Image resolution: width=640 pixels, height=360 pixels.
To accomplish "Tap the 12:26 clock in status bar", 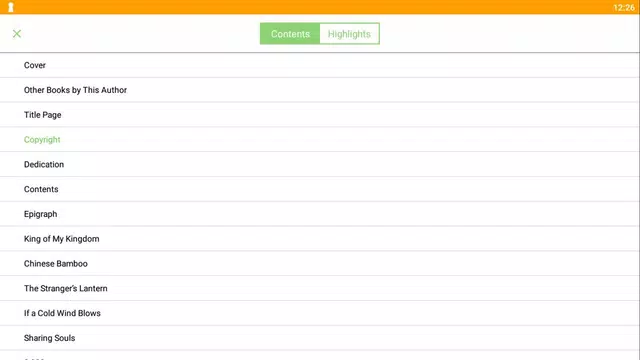I will (x=624, y=7).
